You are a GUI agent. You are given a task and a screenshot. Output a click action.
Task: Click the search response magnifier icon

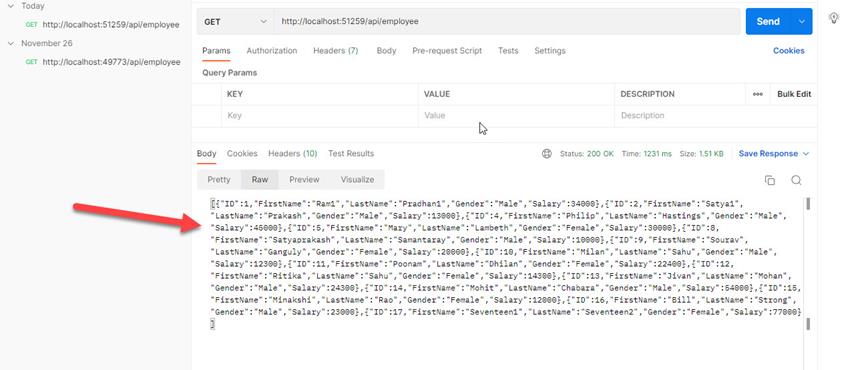(796, 180)
